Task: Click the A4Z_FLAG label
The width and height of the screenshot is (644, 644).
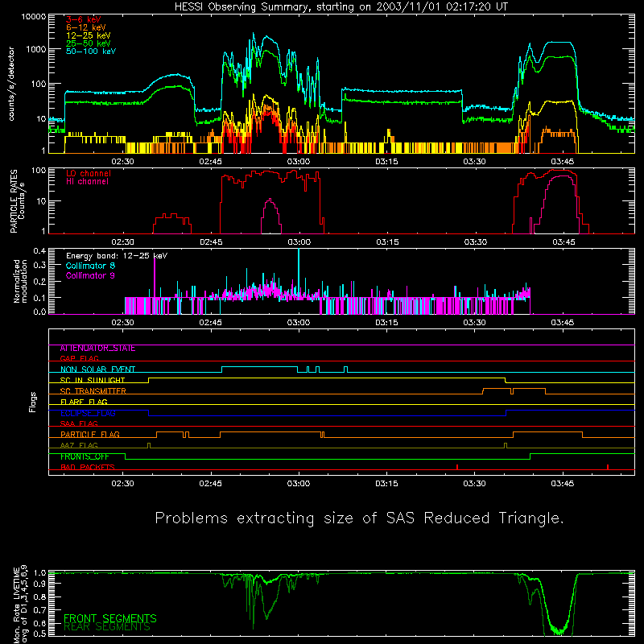Action: (x=79, y=445)
